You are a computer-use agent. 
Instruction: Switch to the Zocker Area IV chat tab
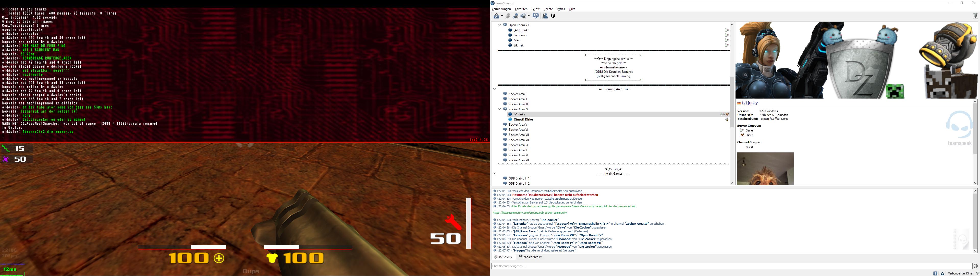pos(530,257)
